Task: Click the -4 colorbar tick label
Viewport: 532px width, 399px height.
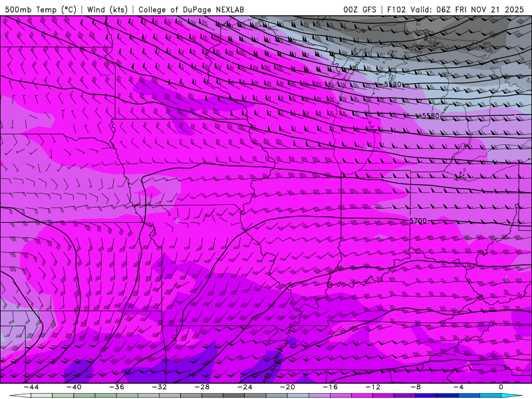Action: pyautogui.click(x=458, y=387)
